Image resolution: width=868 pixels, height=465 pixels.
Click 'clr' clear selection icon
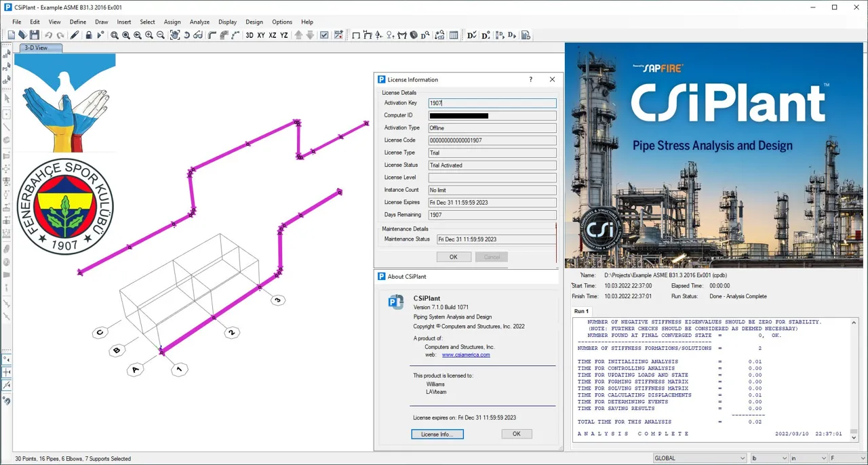pyautogui.click(x=6, y=81)
